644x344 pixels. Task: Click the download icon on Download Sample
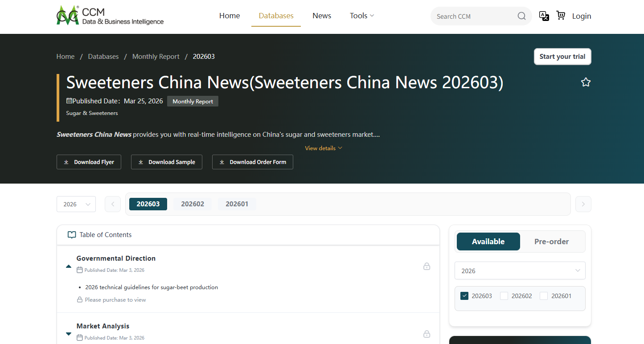point(142,162)
